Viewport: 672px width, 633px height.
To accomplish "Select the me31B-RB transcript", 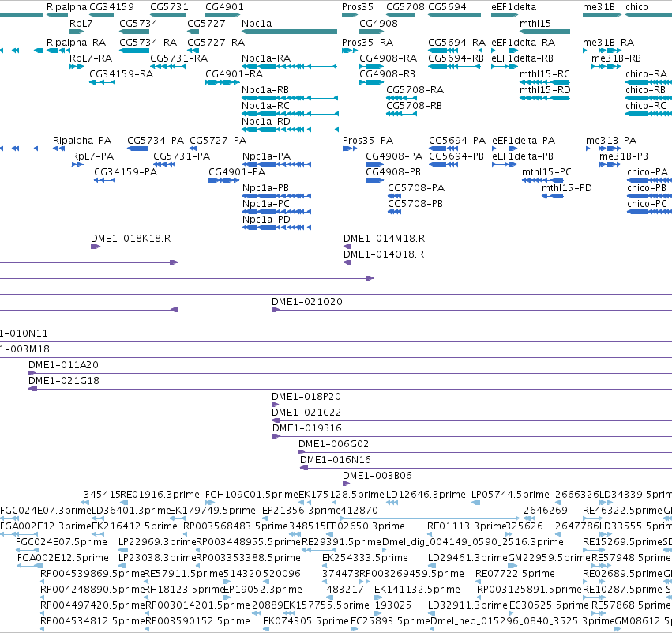I will tap(606, 66).
